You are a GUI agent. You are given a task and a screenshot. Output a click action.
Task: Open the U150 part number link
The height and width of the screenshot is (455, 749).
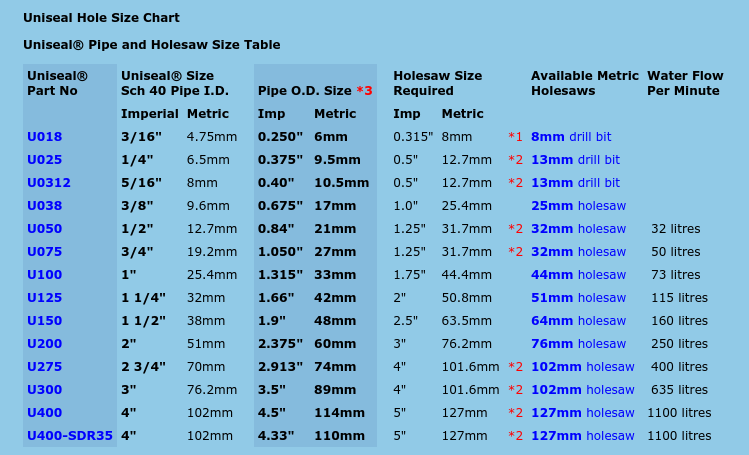point(44,321)
